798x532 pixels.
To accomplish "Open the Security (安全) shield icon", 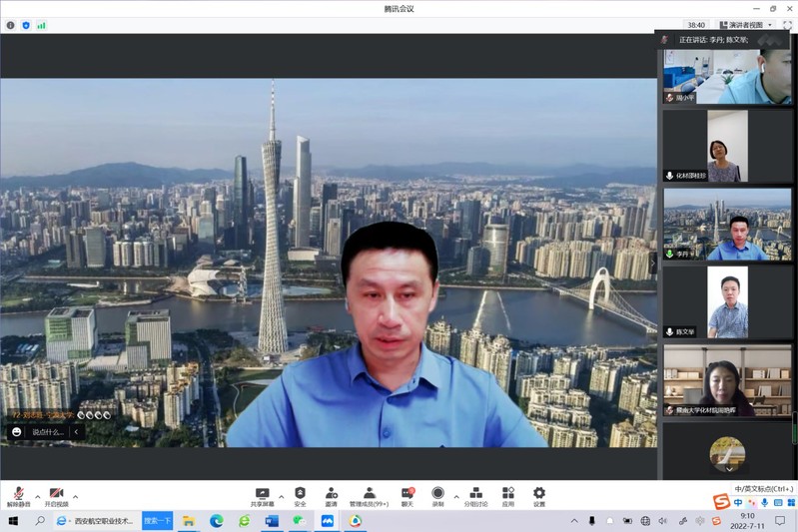I will point(300,496).
